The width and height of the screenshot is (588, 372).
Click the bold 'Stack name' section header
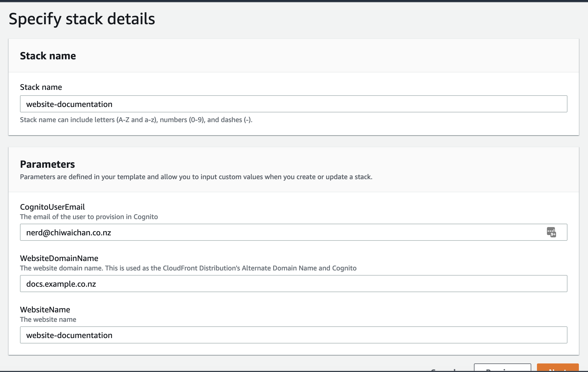click(48, 56)
